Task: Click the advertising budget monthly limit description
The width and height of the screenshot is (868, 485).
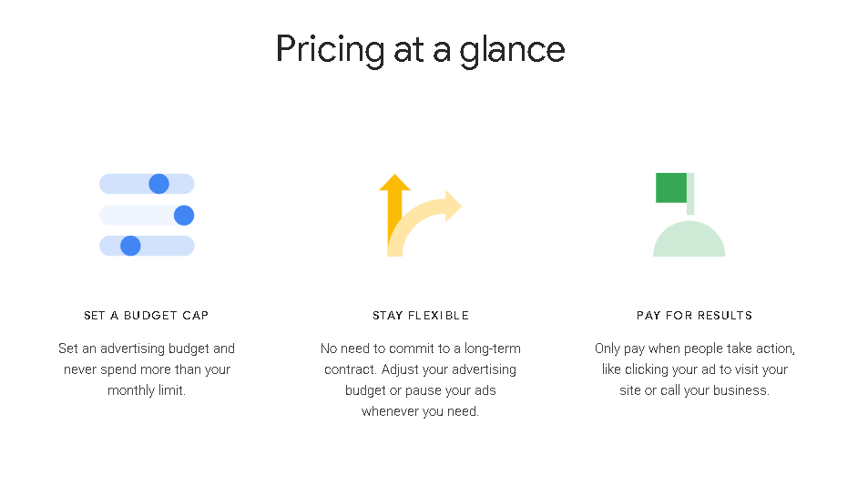Action: 147,369
